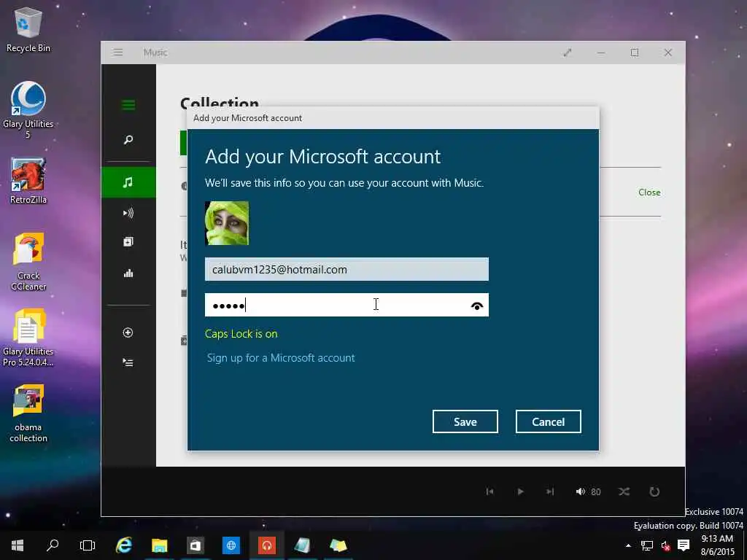Open the Windows Start menu
The width and height of the screenshot is (747, 560).
point(18,545)
